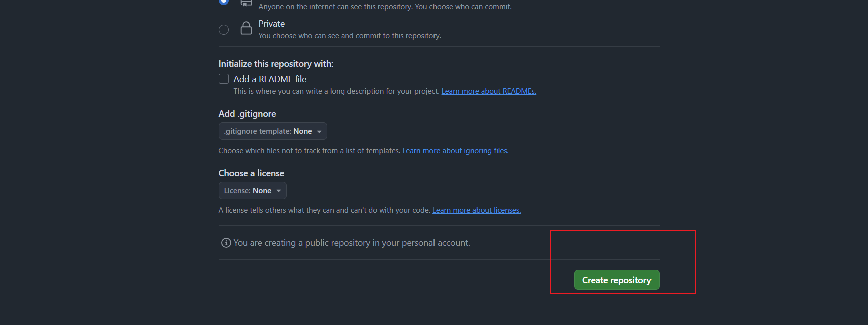
Task: Click the public repository icon at top
Action: coord(246,3)
